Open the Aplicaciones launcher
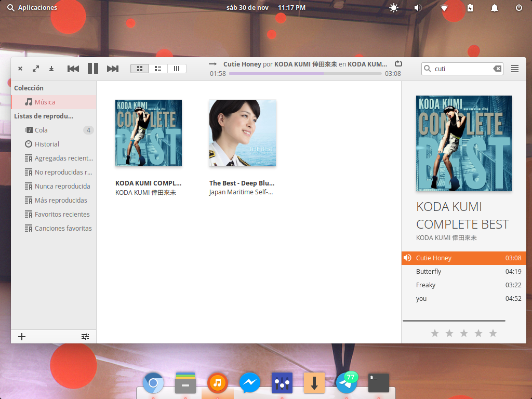Viewport: 532px width, 399px height. (x=32, y=7)
